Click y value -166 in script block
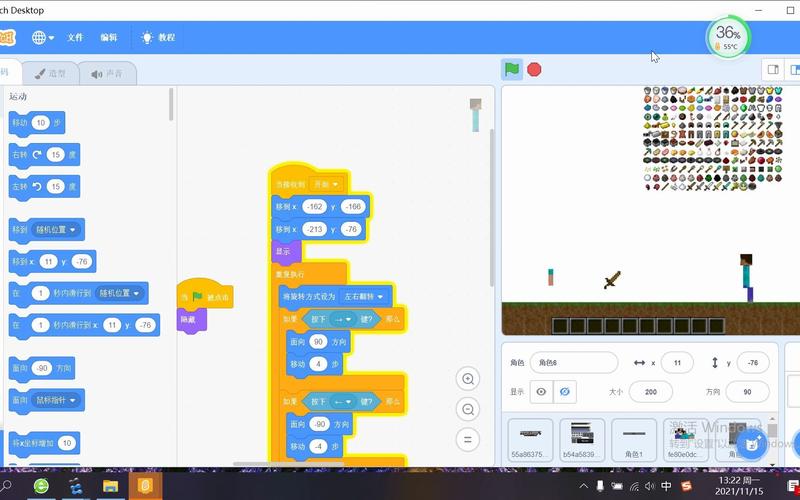Screen dimensions: 800x500 point(353,207)
